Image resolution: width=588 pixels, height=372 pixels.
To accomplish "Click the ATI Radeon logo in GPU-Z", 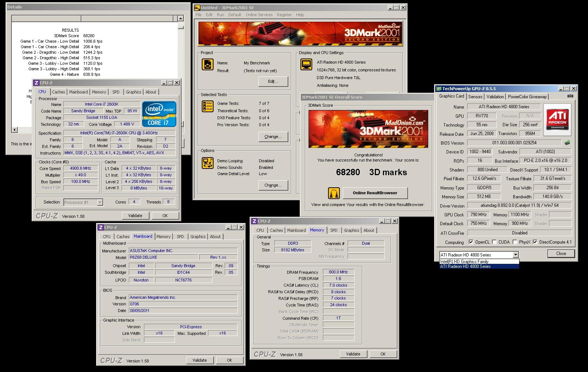I will (x=557, y=119).
